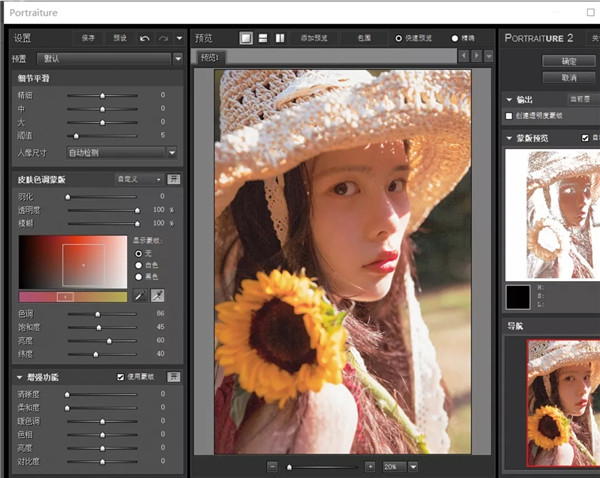Screen dimensions: 600x478
Task: Select 显示蒙版 黑色 radio option
Action: click(x=139, y=276)
